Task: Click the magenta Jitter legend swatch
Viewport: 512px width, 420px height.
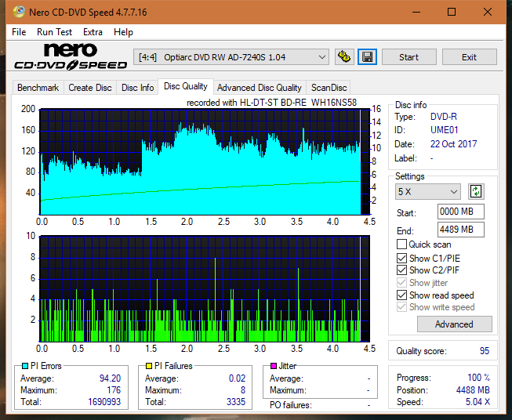Action: pos(274,366)
